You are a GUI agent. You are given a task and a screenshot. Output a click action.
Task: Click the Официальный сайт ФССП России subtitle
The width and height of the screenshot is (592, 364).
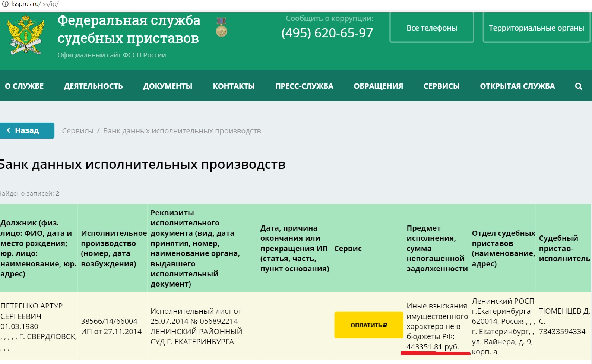pos(111,55)
